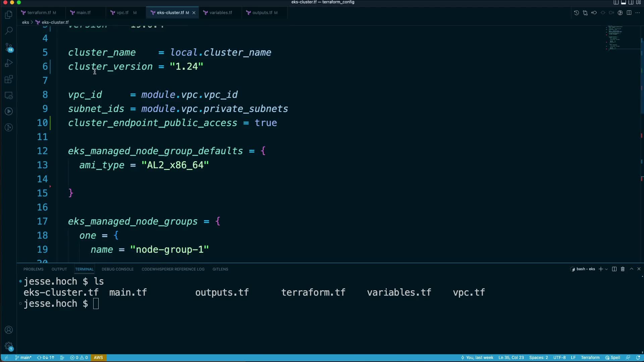Maximize the panel with the chevron up

[x=631, y=269]
